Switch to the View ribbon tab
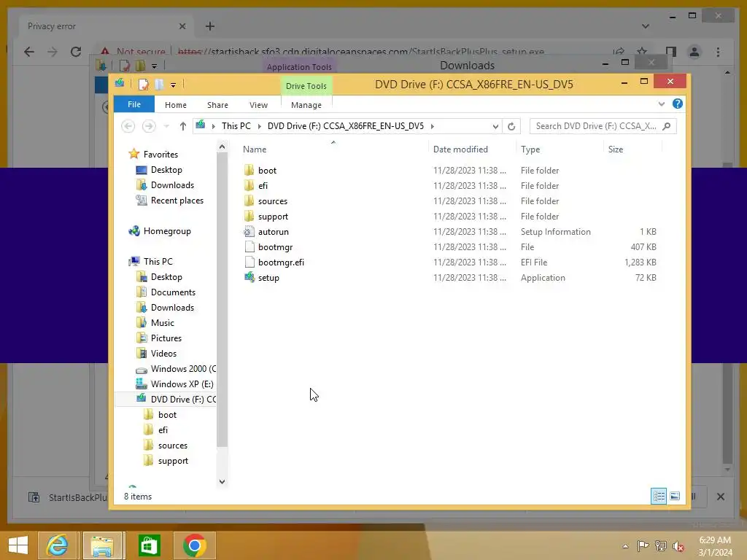Screen dimensions: 747x560 258,105
